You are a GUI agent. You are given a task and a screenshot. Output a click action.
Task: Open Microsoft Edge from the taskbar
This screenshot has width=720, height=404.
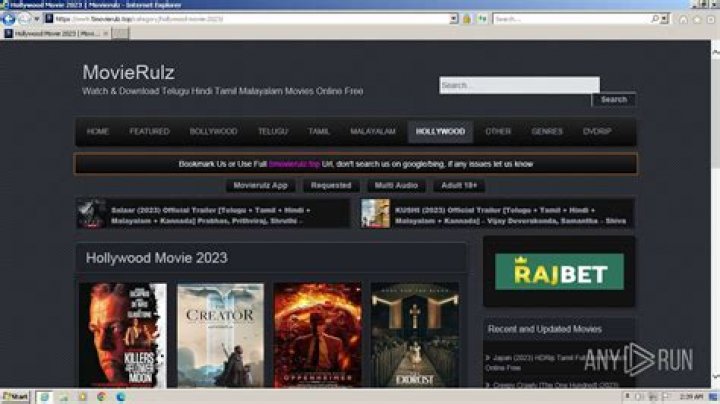[x=121, y=397]
